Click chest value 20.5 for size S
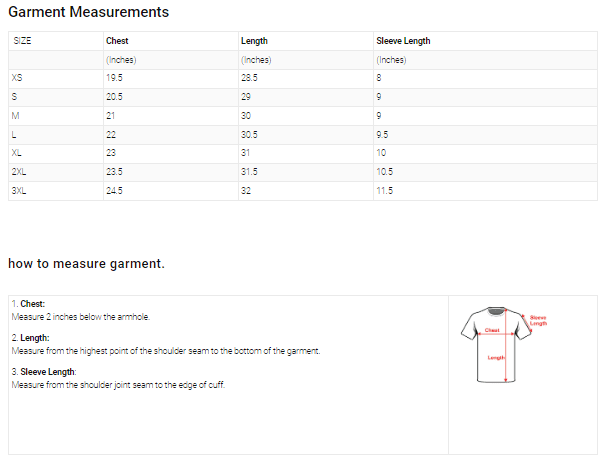The image size is (610, 466). pyautogui.click(x=114, y=96)
